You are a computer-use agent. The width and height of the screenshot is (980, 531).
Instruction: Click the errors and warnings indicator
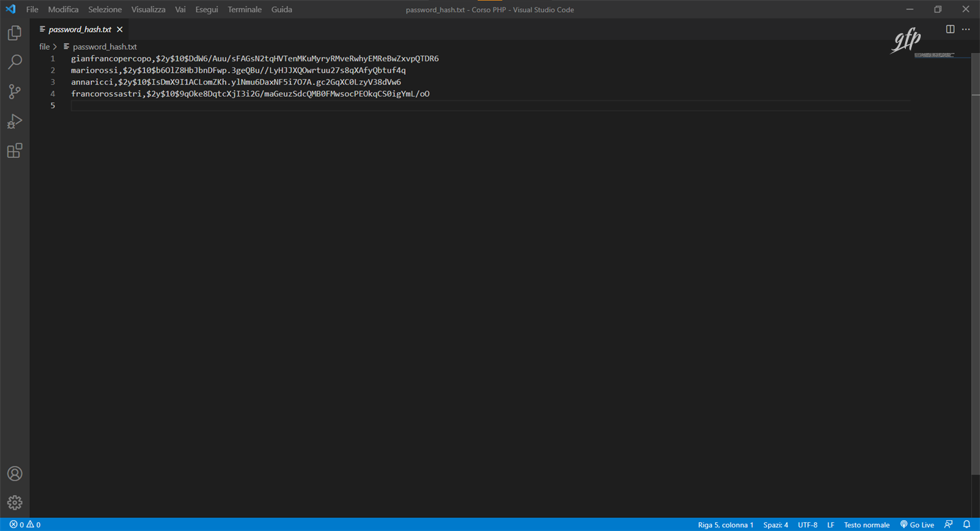(x=25, y=525)
